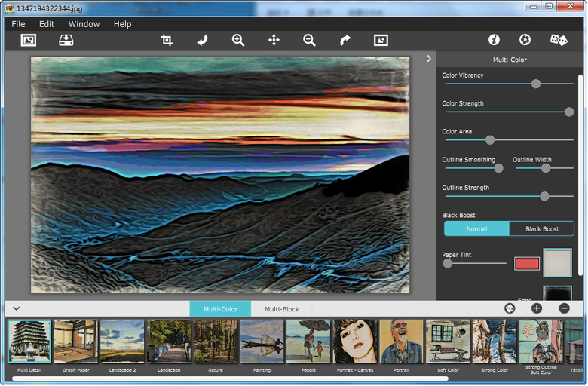Zoom out using magnifier minus icon

point(309,41)
